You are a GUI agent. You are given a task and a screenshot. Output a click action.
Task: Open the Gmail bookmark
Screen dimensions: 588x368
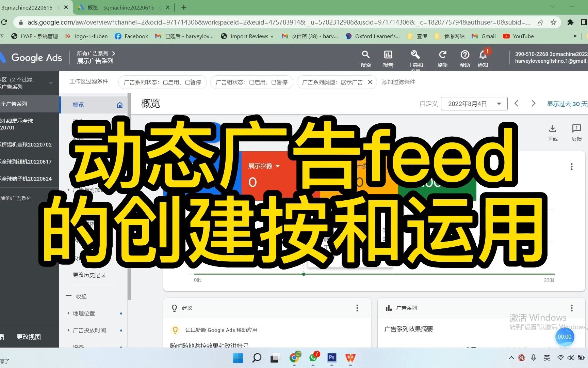tap(483, 36)
